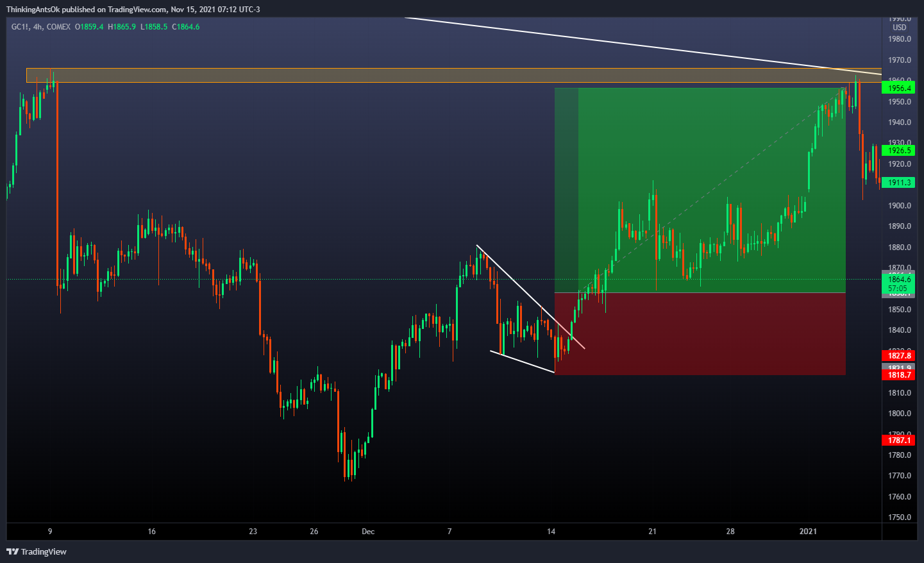The width and height of the screenshot is (924, 563).
Task: Click the 23 date label on time axis
Action: click(253, 532)
